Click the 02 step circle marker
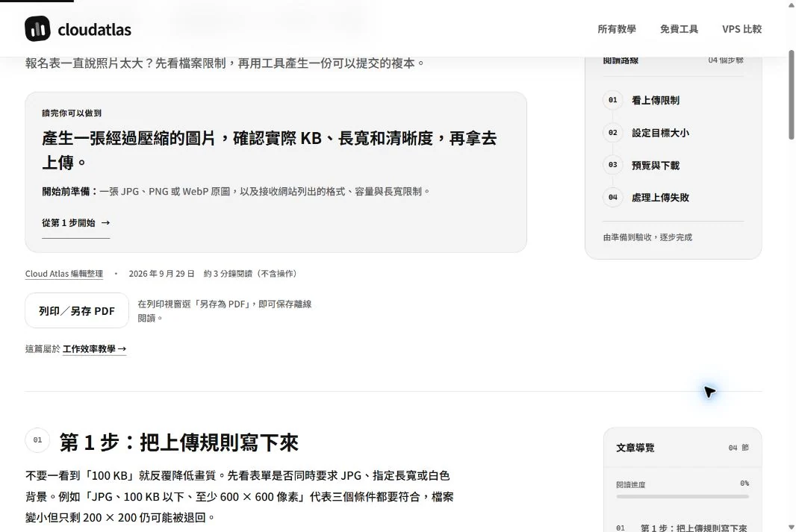This screenshot has width=796, height=532. [x=613, y=132]
